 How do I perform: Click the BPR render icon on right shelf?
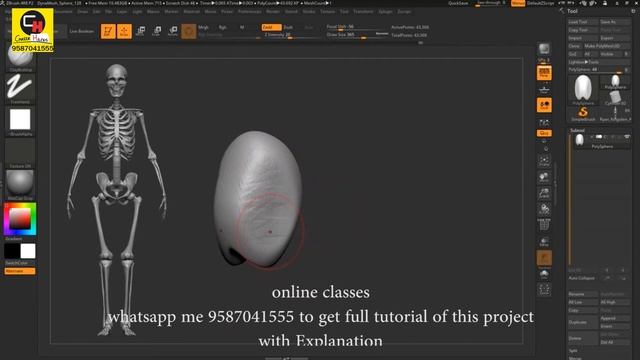544,50
